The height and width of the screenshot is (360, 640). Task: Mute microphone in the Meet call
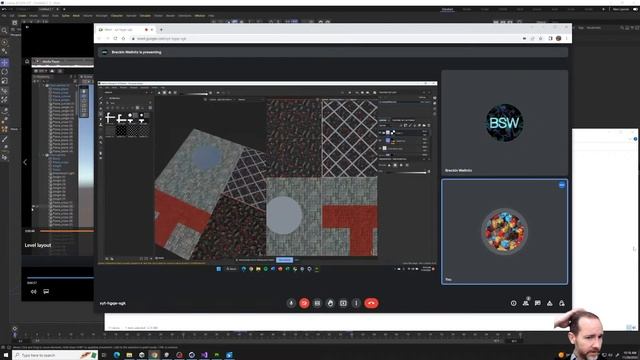coord(291,303)
